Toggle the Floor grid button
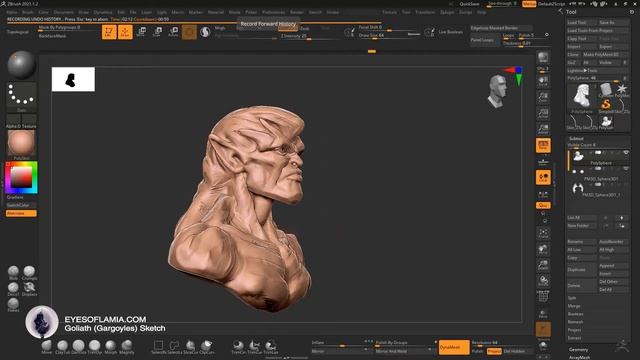 543,161
